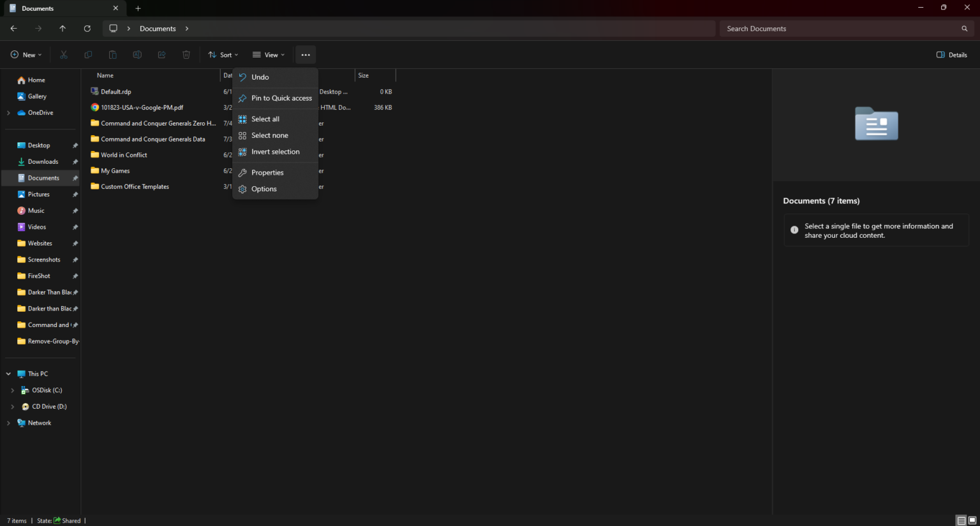Open the View dropdown
980x526 pixels.
click(x=268, y=54)
